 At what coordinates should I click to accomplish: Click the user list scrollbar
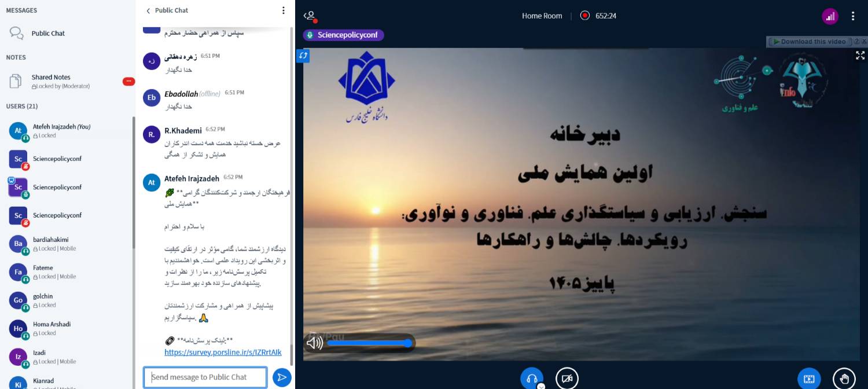[x=133, y=182]
